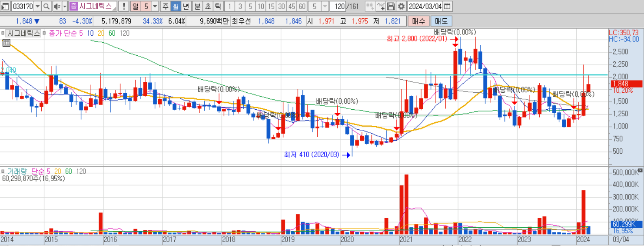Open stock search with magnifier icon
The image size is (644, 246).
pyautogui.click(x=46, y=6)
